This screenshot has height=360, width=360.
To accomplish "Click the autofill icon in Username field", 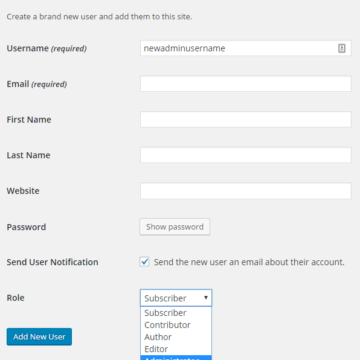I will tap(342, 48).
